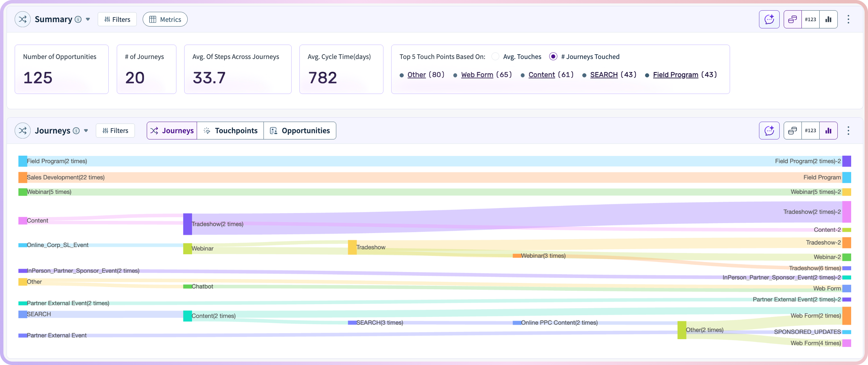The image size is (868, 365).
Task: Click the AI chat sparkle icon in Summary header
Action: click(x=769, y=20)
